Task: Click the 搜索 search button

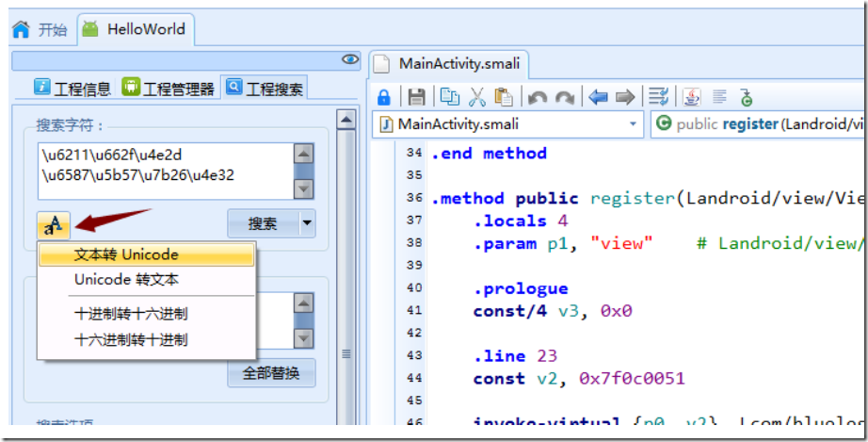Action: (263, 223)
